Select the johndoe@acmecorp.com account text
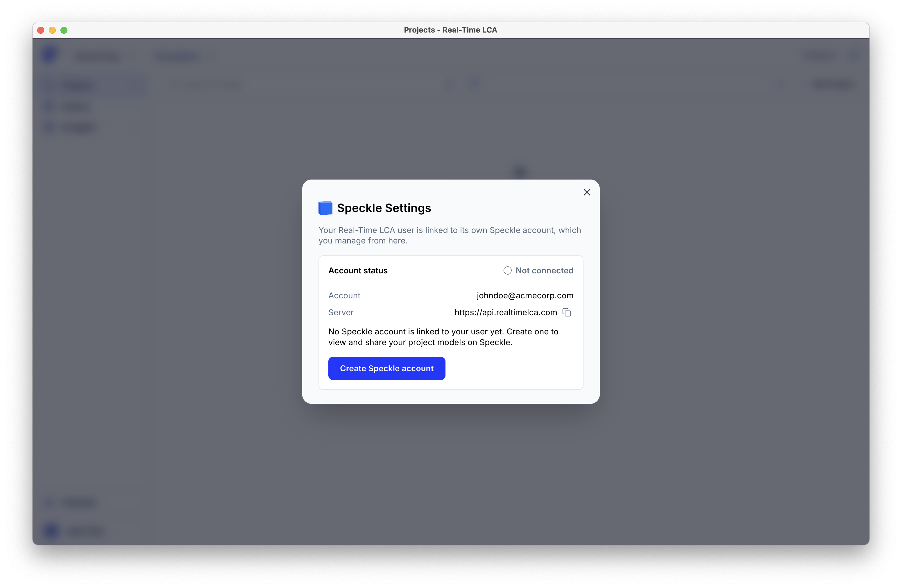Image resolution: width=902 pixels, height=588 pixels. (x=525, y=295)
